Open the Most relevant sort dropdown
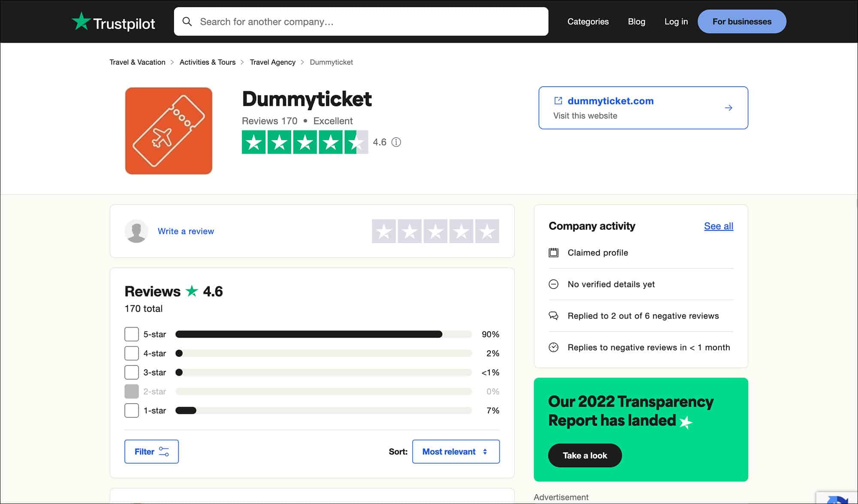The width and height of the screenshot is (858, 504). (455, 451)
